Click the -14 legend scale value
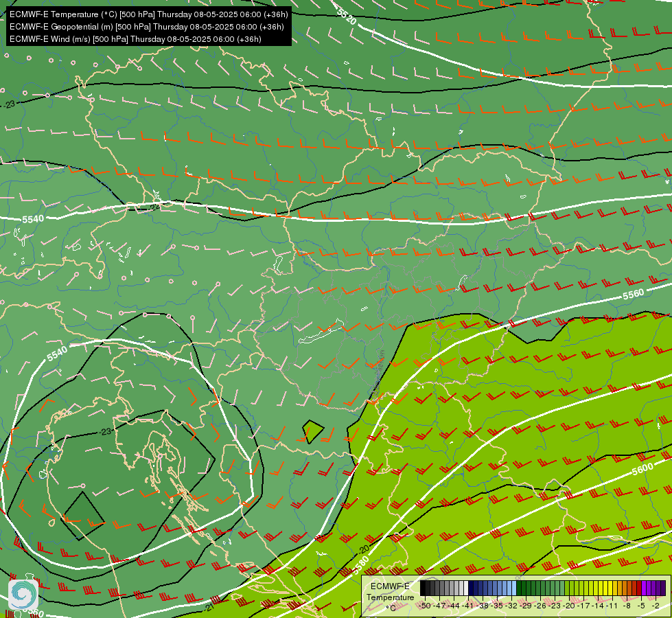 click(599, 606)
